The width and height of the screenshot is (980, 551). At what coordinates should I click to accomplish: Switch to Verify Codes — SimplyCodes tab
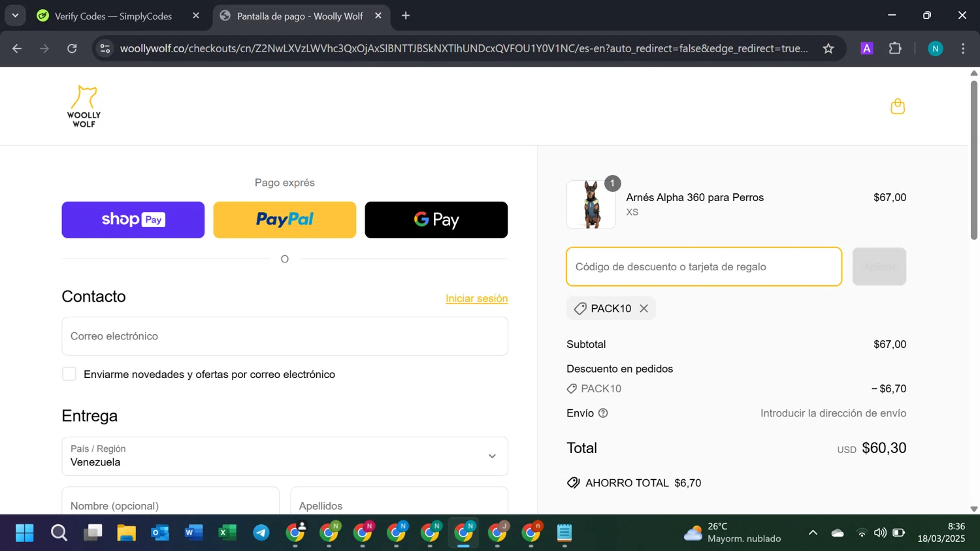click(112, 16)
